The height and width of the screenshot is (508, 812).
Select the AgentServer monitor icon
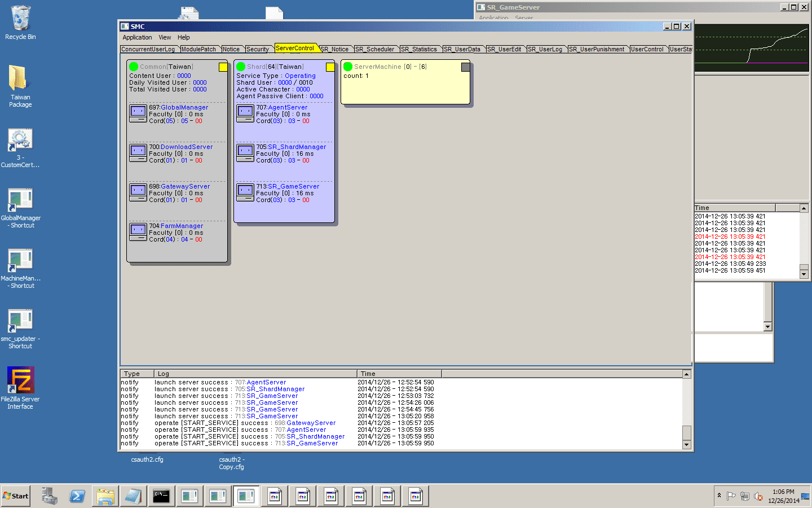245,113
